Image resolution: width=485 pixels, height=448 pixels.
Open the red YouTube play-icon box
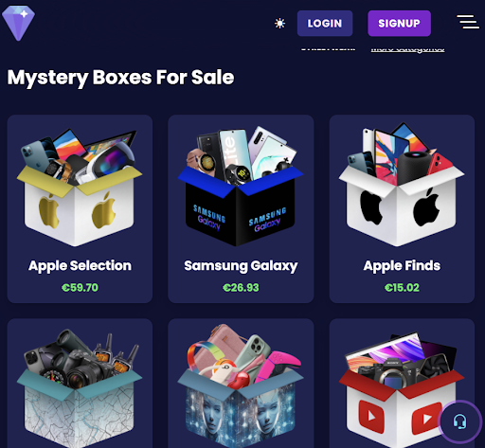pyautogui.click(x=402, y=389)
